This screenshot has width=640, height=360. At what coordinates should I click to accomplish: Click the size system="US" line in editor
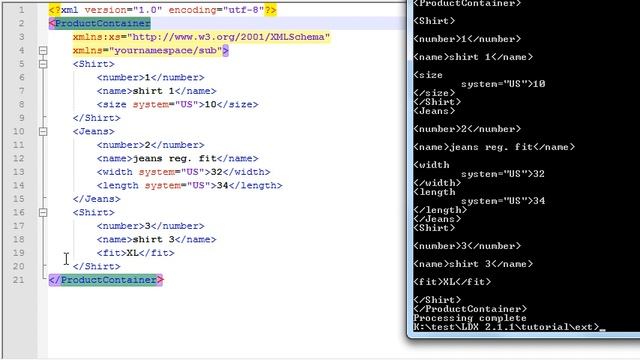[178, 104]
